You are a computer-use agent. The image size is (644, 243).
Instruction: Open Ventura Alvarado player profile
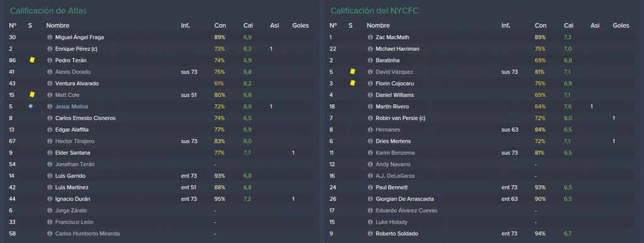pos(77,83)
